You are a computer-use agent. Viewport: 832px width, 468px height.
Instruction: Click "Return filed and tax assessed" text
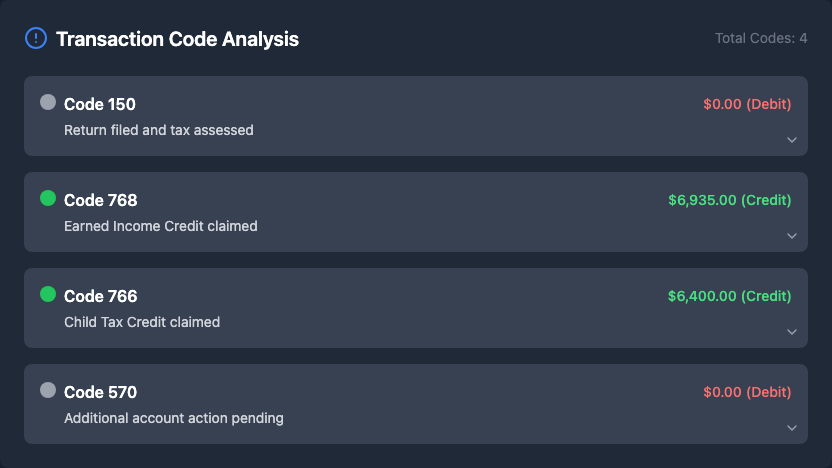click(159, 130)
